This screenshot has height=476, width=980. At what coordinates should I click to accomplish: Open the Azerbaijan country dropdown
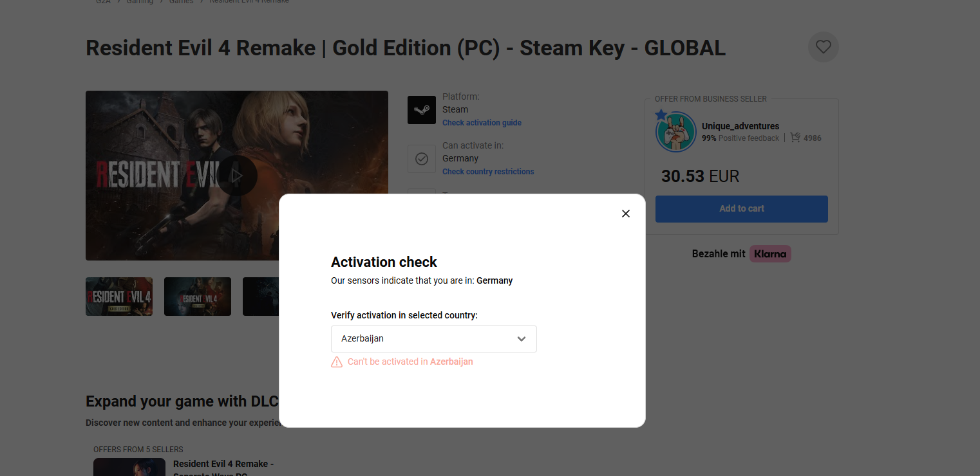[x=433, y=339]
